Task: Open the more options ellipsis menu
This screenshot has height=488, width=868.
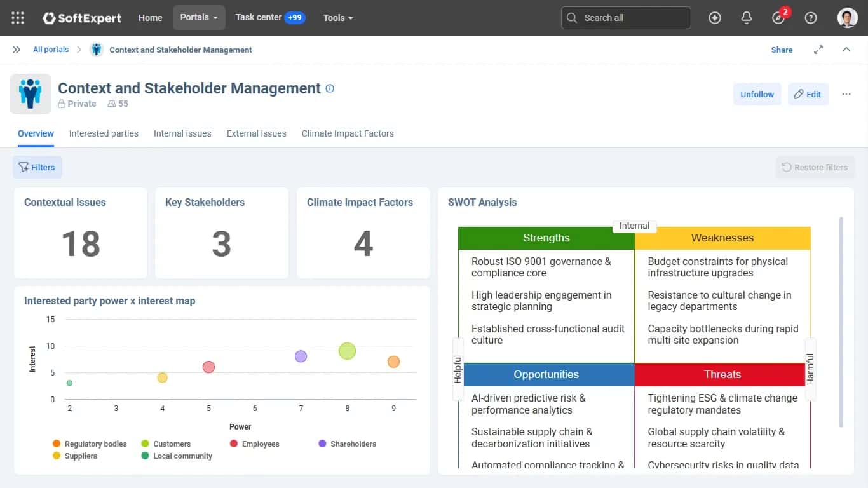Action: tap(846, 94)
